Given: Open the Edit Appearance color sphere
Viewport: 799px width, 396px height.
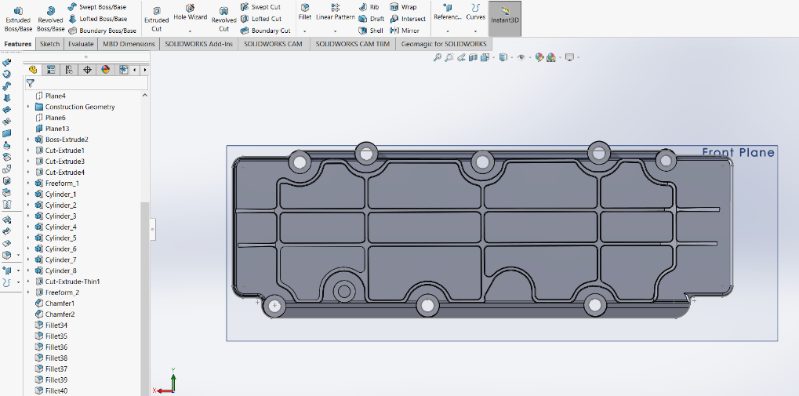Looking at the screenshot, I should pos(539,58).
